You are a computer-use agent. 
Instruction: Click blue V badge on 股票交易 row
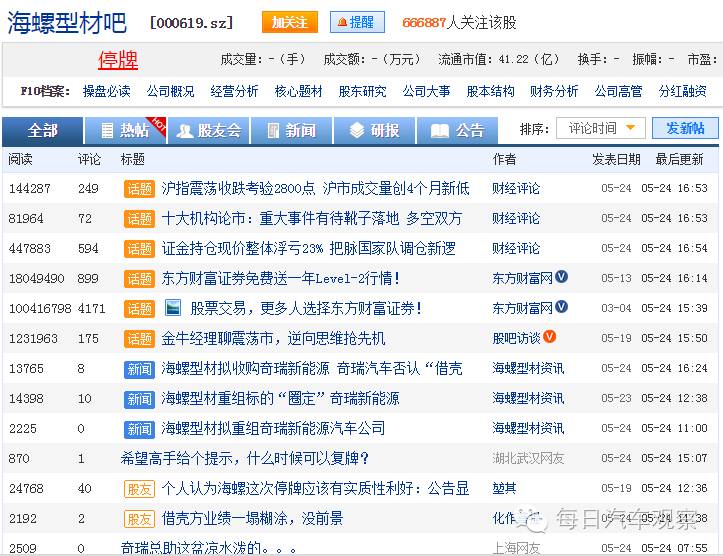tap(561, 307)
